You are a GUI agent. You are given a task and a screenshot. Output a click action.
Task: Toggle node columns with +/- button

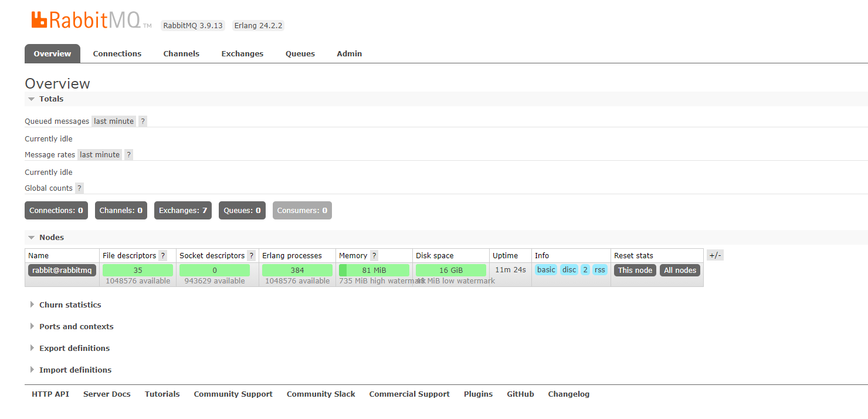pos(715,255)
